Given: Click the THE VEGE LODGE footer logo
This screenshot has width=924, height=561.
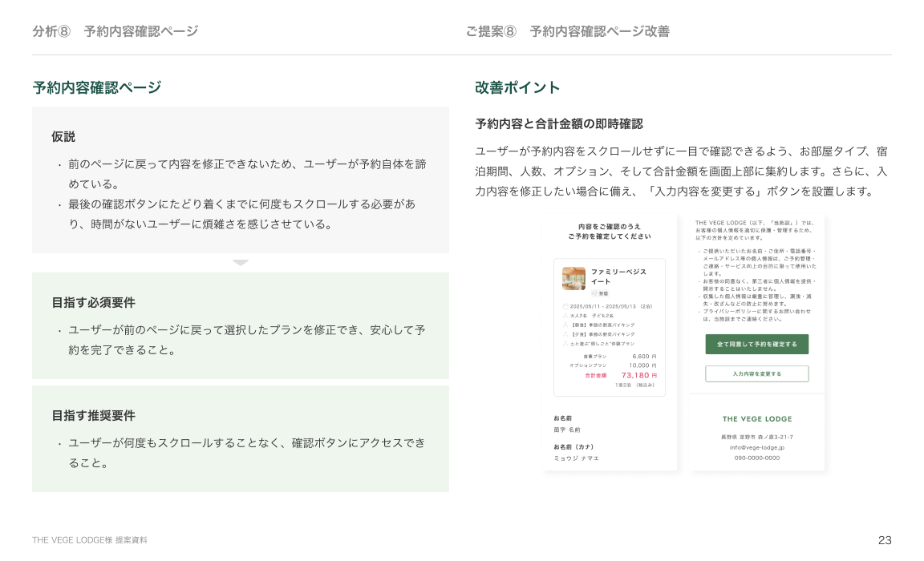Looking at the screenshot, I should click(x=757, y=419).
